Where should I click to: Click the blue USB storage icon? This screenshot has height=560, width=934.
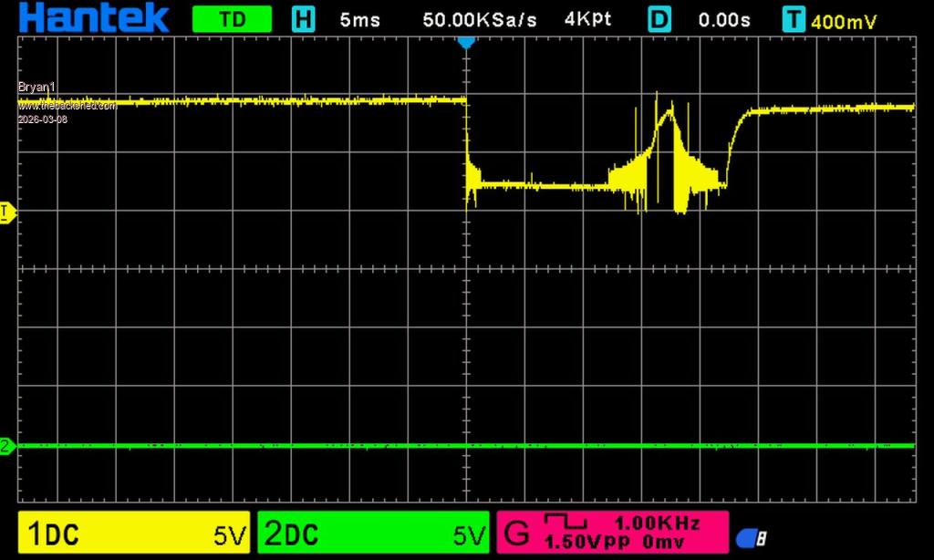tap(752, 538)
